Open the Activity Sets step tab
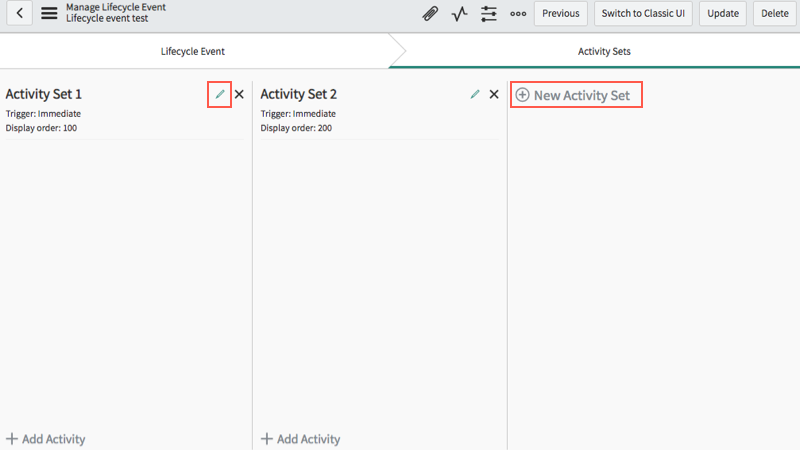800x450 pixels. 604,51
